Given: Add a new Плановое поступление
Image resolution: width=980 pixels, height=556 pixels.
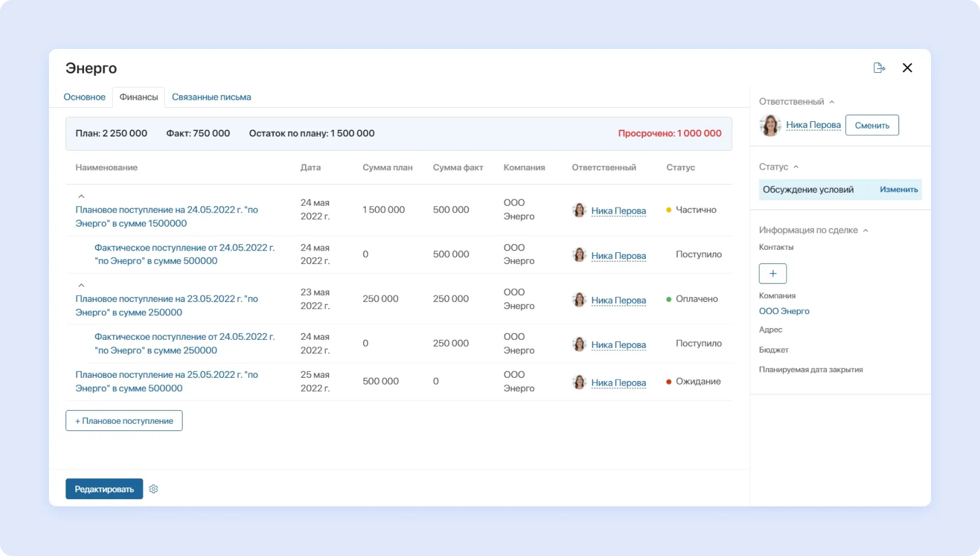Looking at the screenshot, I should tap(124, 420).
